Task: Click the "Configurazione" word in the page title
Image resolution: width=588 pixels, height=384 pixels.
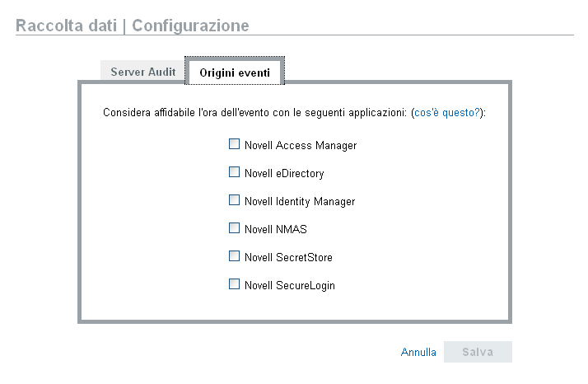Action: (x=190, y=26)
